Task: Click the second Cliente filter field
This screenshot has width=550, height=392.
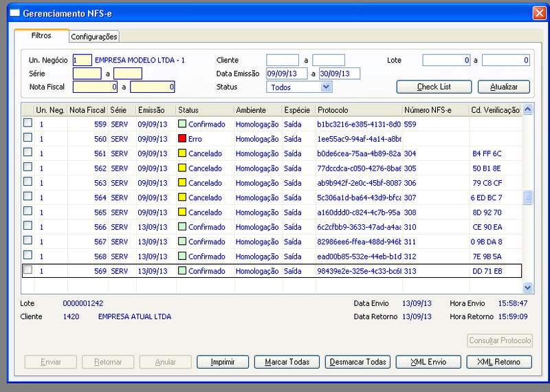Action: 329,60
